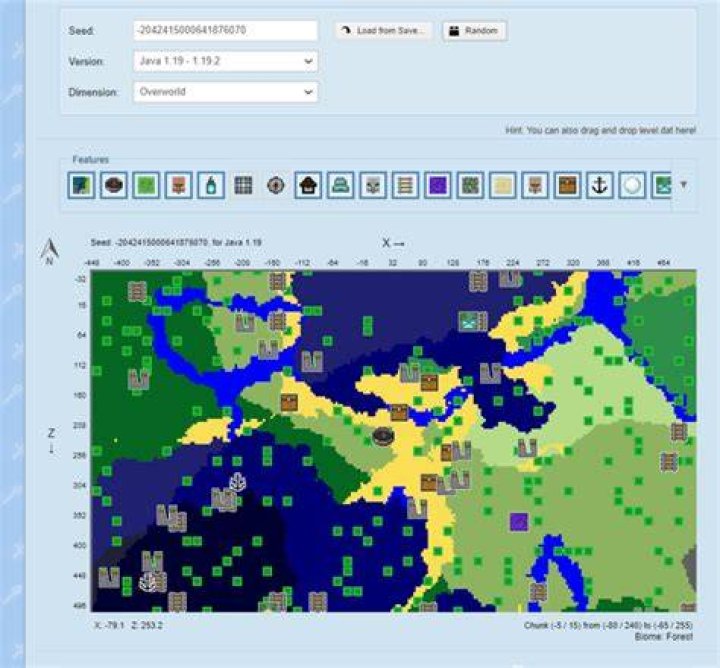Click the 'Z ↓' axis label
The height and width of the screenshot is (668, 720).
(x=51, y=441)
